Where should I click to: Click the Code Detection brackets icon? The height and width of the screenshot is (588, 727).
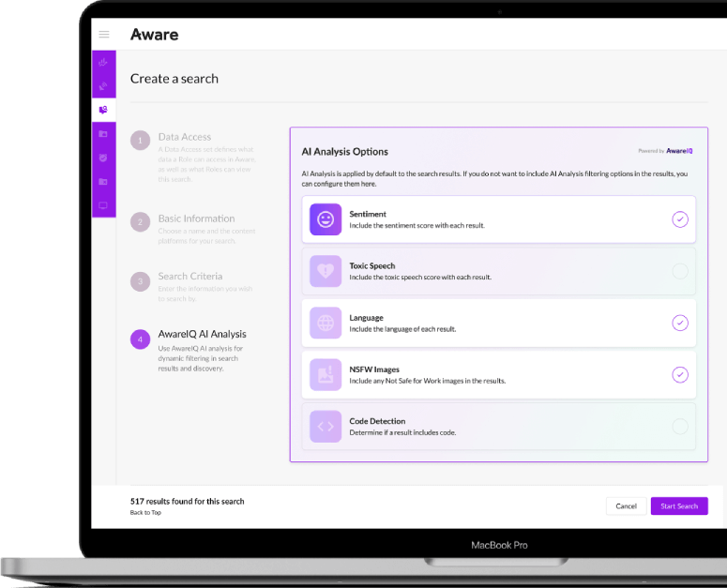pyautogui.click(x=326, y=427)
